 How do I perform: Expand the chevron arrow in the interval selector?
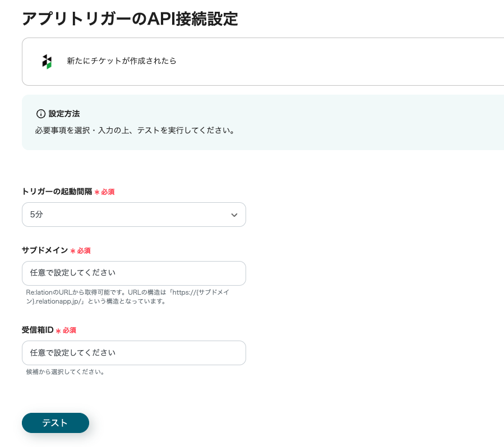(x=234, y=215)
